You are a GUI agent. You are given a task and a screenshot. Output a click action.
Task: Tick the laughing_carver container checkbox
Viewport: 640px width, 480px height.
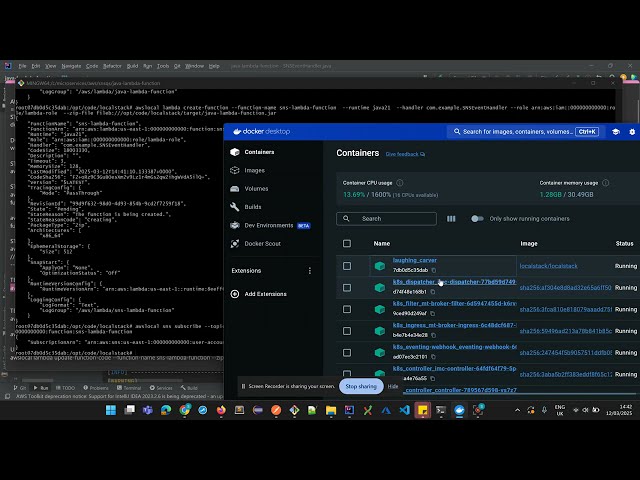(347, 266)
